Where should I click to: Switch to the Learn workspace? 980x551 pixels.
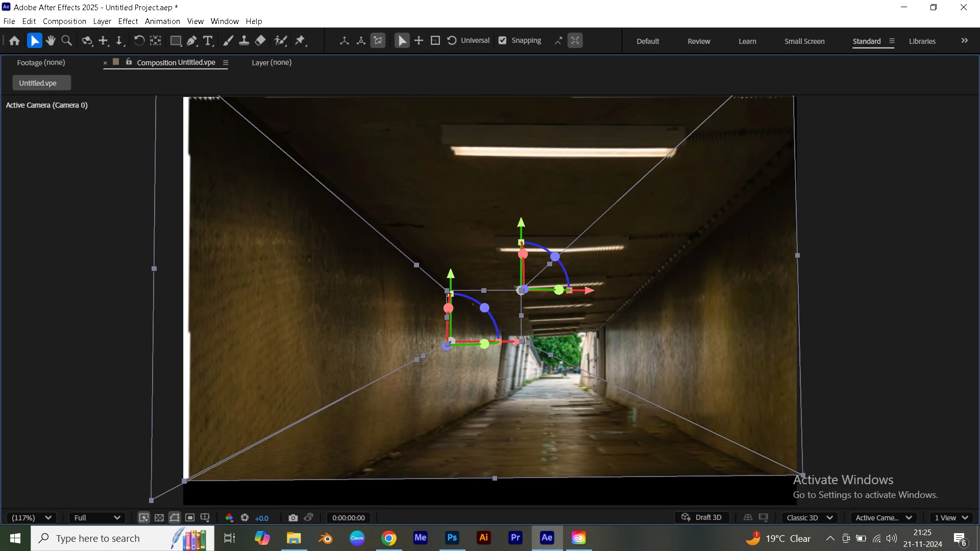coord(747,41)
